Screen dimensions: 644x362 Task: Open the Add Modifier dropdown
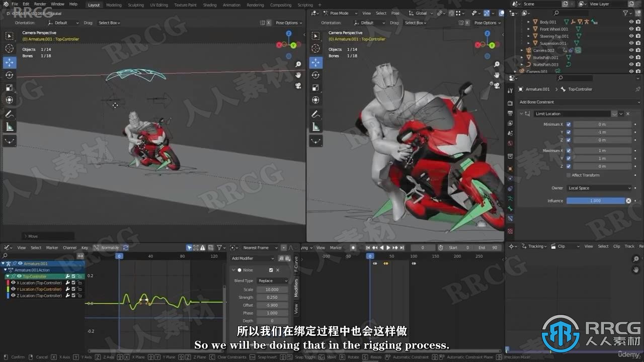tap(253, 258)
